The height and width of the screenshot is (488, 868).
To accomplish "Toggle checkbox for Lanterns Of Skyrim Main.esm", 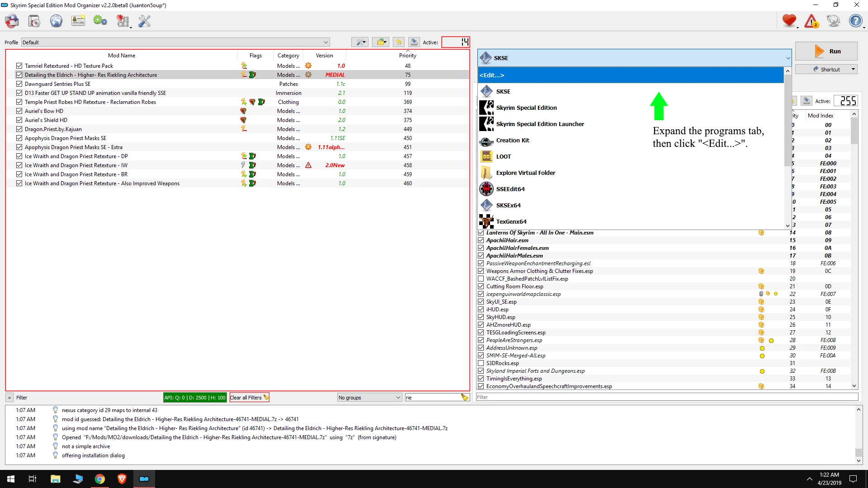I will (x=481, y=232).
